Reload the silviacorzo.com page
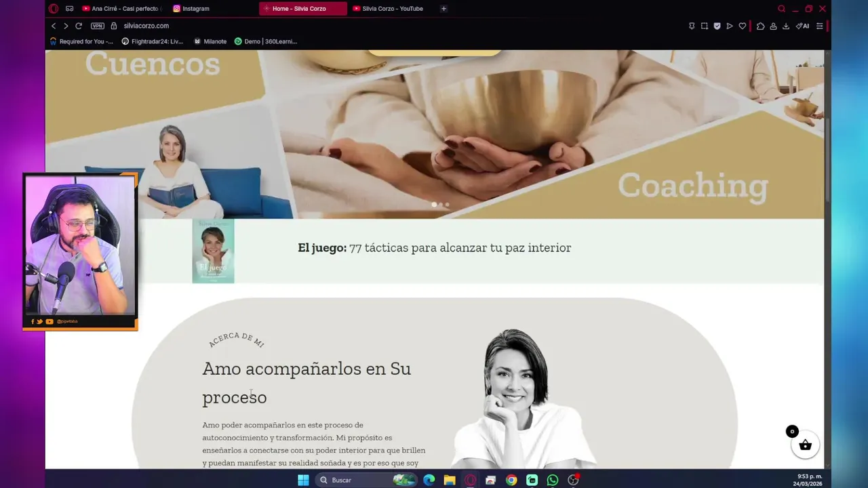 pos(79,26)
